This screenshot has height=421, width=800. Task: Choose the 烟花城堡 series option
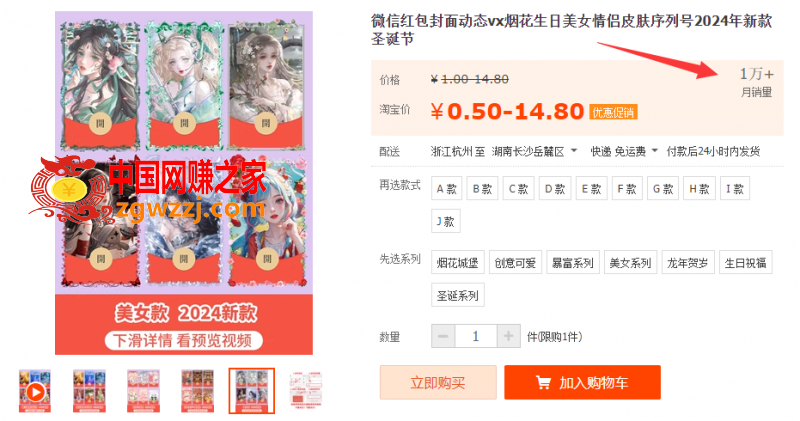click(x=458, y=263)
